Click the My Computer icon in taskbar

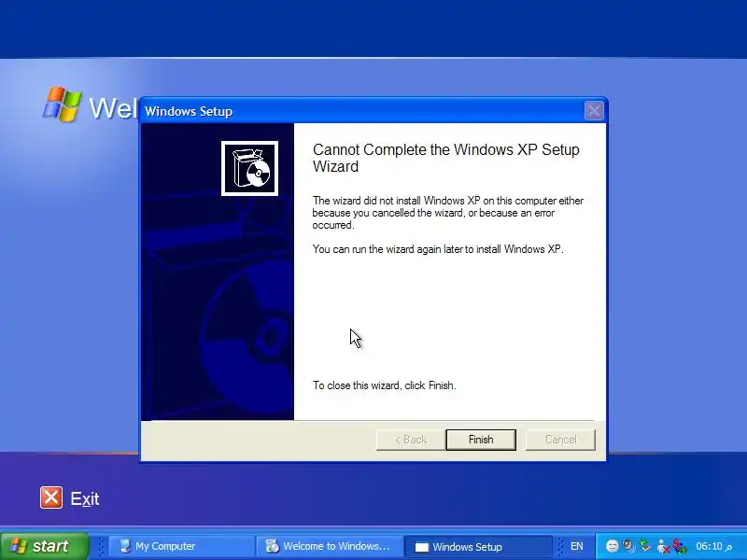click(125, 545)
